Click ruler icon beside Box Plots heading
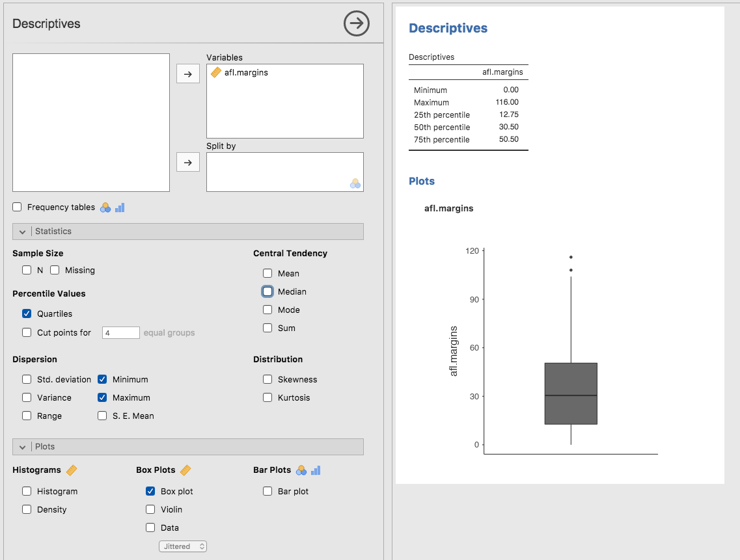This screenshot has height=560, width=740. tap(185, 470)
